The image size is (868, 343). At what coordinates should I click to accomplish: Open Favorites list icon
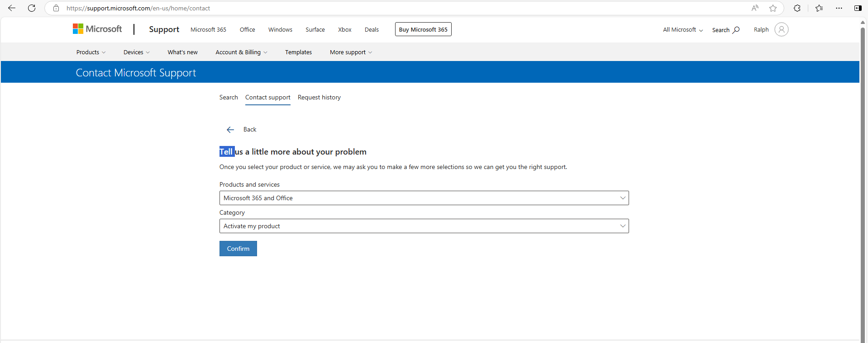point(819,8)
